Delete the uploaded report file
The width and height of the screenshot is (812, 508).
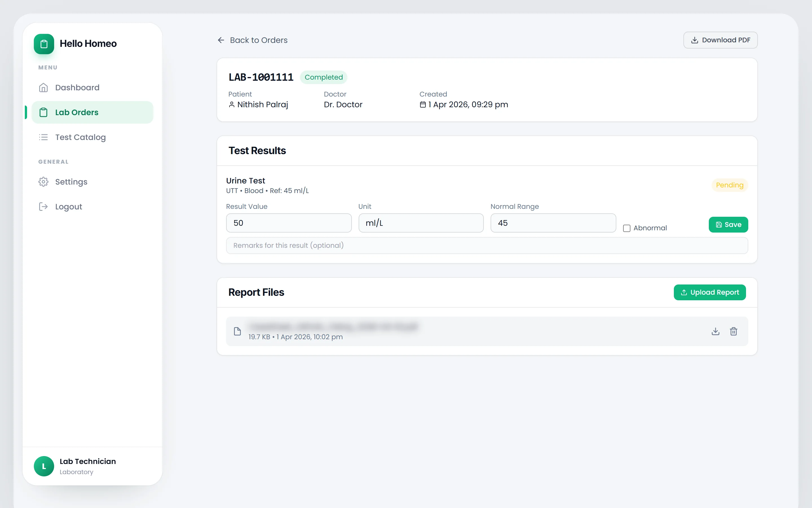(734, 331)
